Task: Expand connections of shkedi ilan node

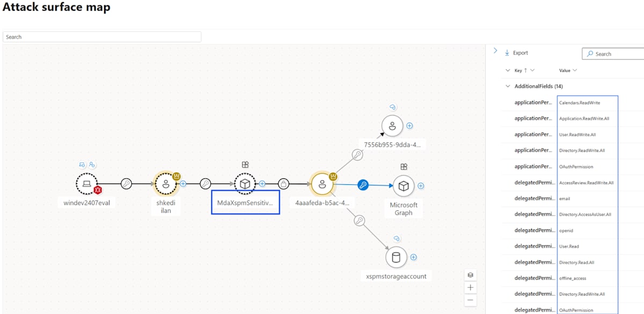Action: pyautogui.click(x=182, y=184)
